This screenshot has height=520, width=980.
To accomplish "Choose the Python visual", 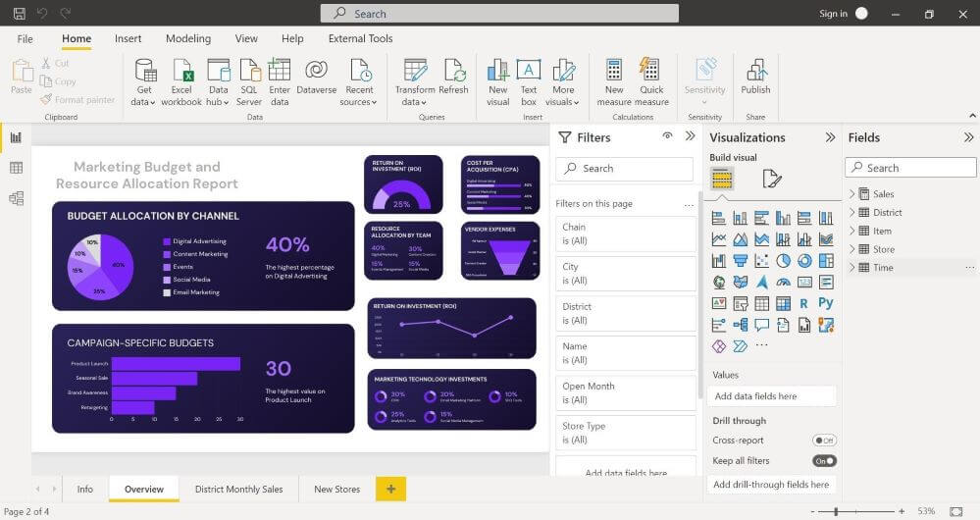I will point(826,304).
